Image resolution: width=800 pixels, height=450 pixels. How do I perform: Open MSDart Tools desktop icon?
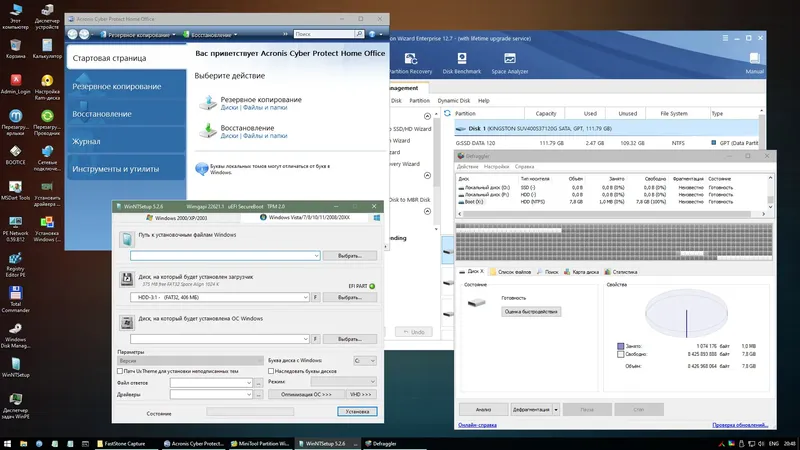click(x=15, y=190)
